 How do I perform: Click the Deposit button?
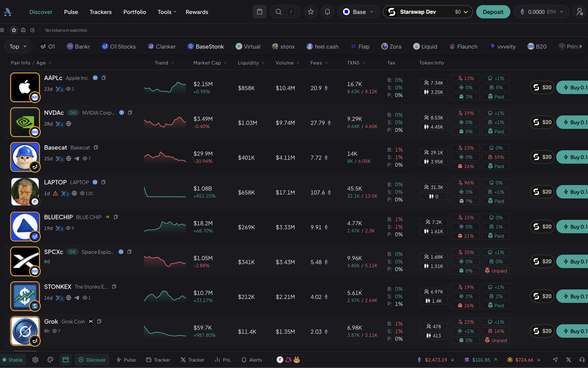click(x=493, y=12)
